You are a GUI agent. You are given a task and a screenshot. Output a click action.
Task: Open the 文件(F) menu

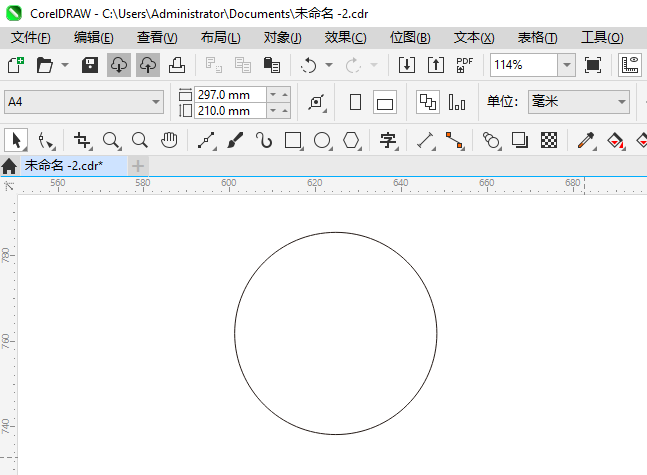click(x=31, y=38)
